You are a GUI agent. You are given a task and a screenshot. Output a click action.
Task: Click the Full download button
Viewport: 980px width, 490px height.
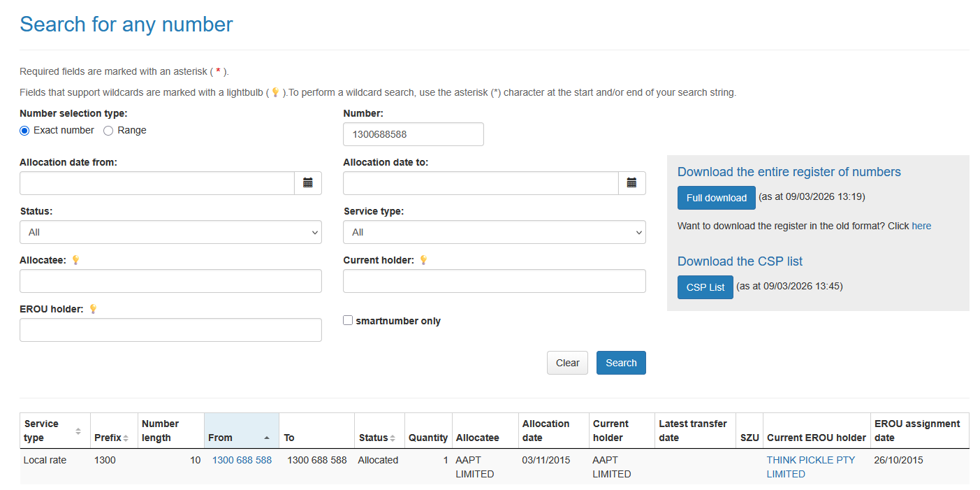(716, 198)
